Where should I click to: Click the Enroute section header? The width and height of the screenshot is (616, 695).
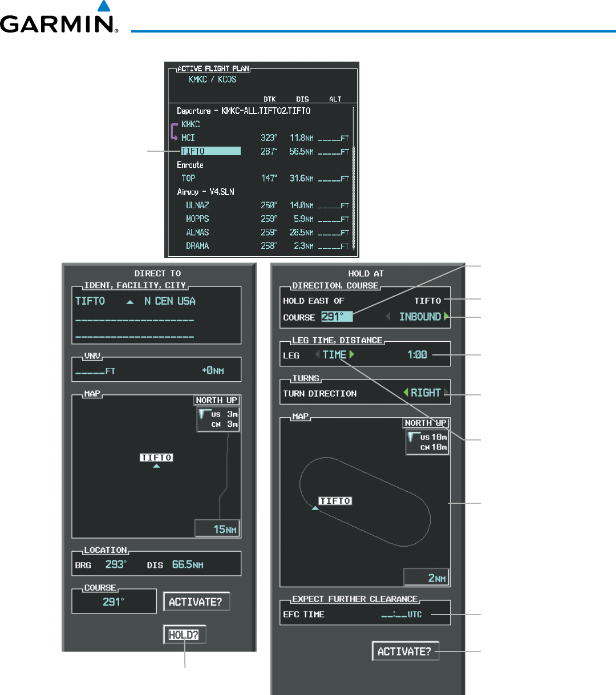point(190,165)
